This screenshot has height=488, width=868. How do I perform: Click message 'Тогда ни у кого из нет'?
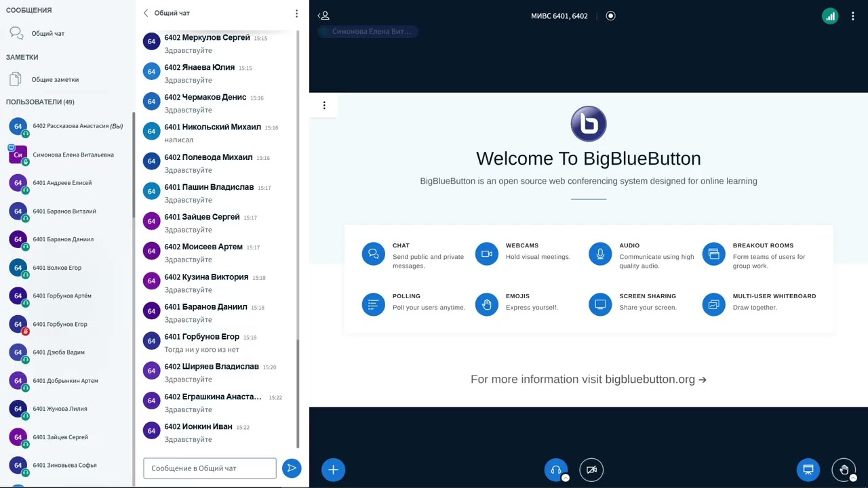pyautogui.click(x=202, y=350)
